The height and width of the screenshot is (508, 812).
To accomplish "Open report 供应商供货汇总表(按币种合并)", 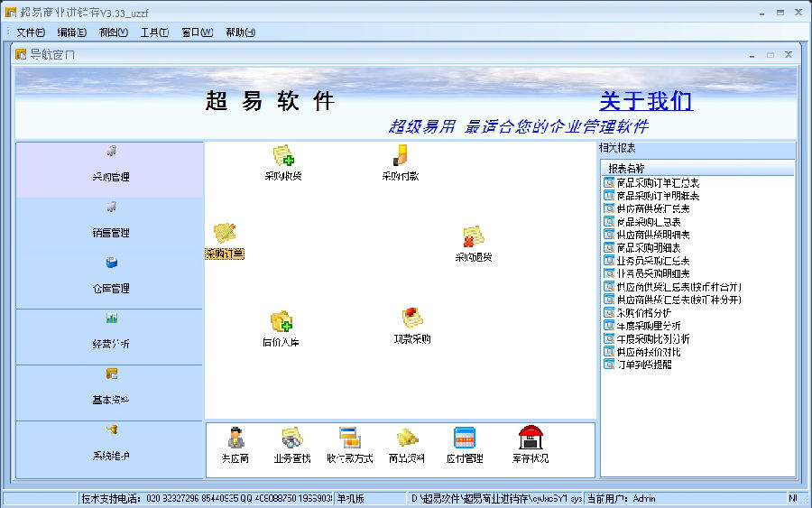I will [673, 286].
